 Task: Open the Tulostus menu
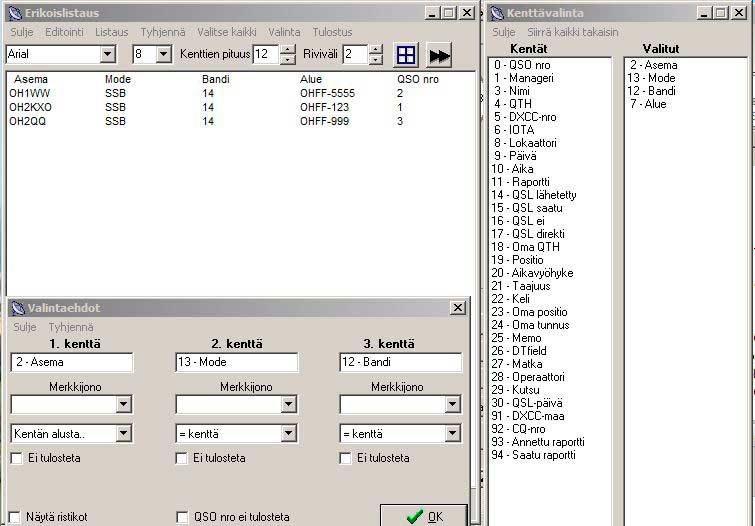[332, 32]
